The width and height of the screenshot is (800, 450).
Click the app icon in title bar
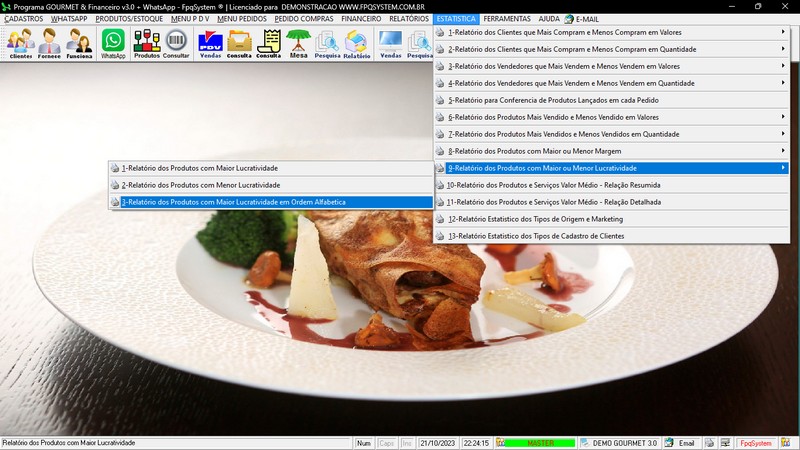point(6,7)
